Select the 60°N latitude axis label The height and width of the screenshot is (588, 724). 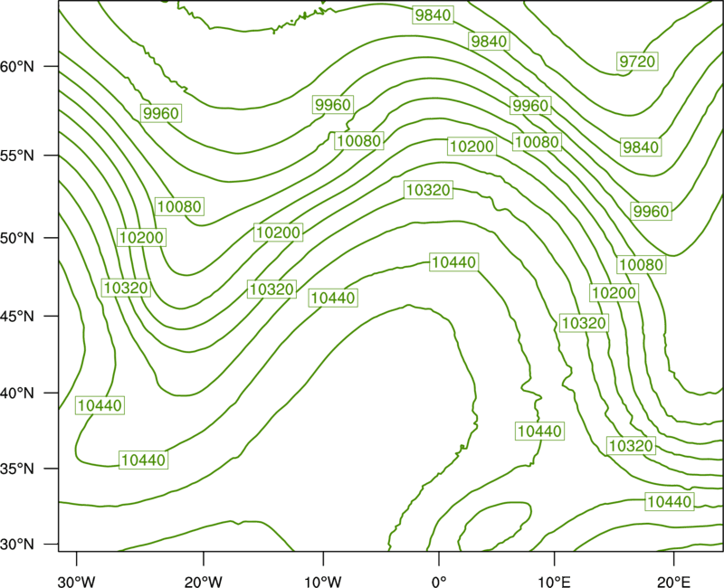pos(17,66)
